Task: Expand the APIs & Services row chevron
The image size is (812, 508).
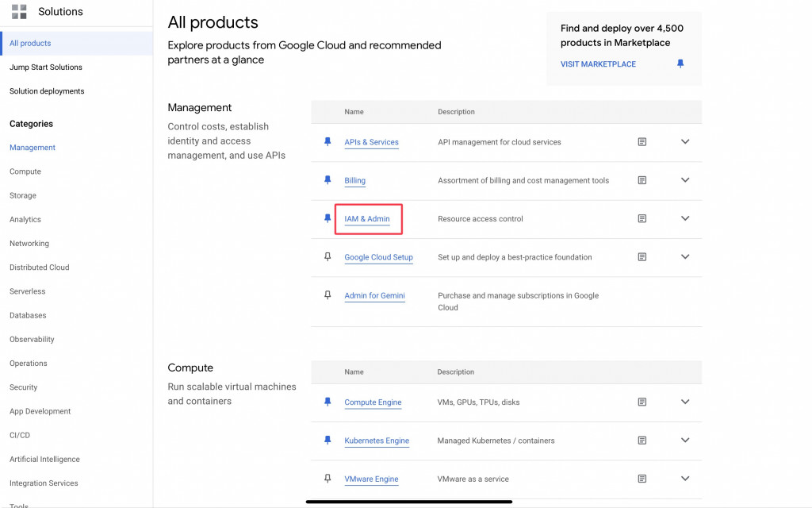Action: point(685,142)
